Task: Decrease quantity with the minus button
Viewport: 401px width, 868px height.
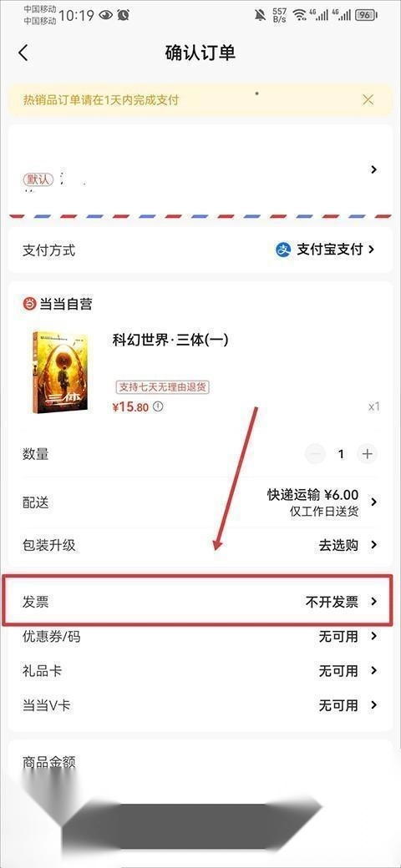Action: (316, 454)
